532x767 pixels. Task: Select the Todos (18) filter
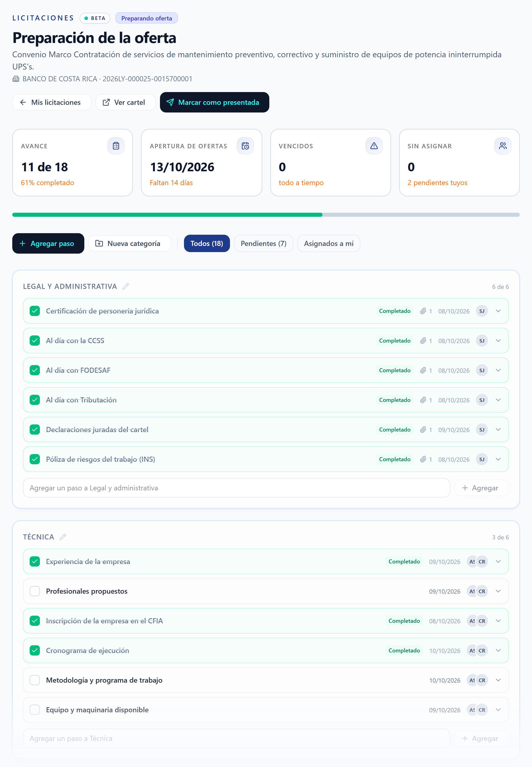(x=207, y=243)
